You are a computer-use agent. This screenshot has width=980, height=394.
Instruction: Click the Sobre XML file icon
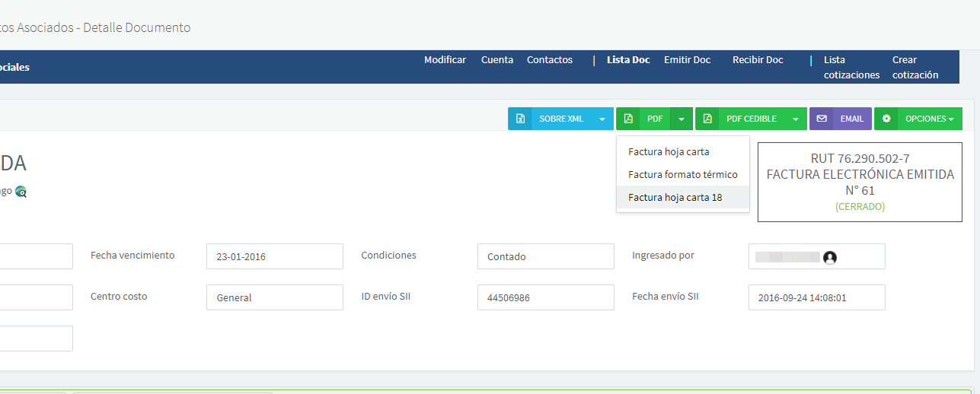[520, 119]
